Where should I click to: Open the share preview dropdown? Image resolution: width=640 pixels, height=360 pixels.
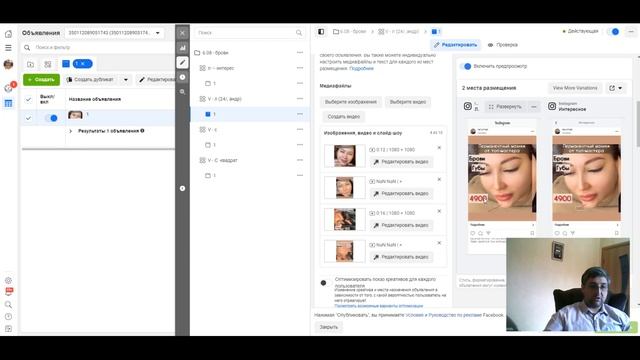point(616,88)
